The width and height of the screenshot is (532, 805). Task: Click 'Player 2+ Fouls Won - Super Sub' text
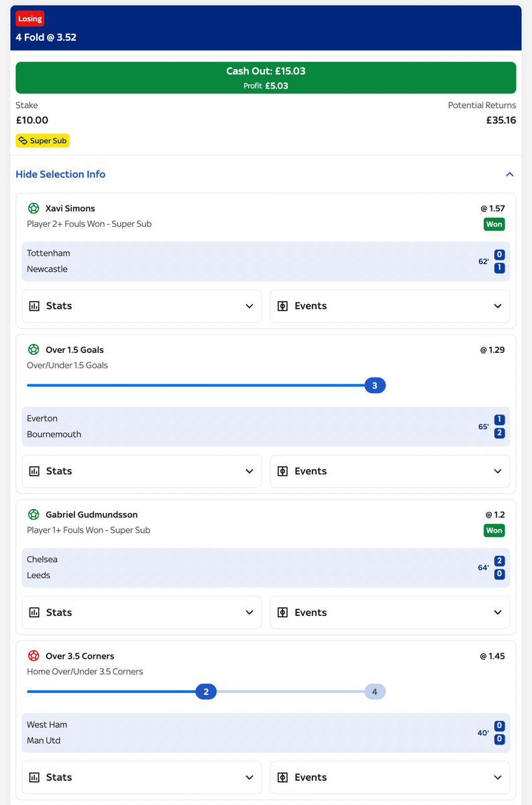pos(89,224)
